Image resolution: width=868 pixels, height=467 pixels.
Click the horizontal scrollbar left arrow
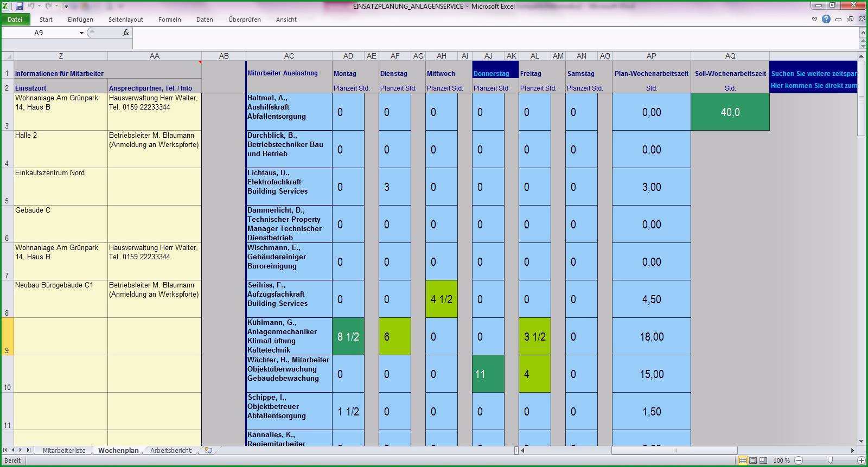[x=524, y=450]
